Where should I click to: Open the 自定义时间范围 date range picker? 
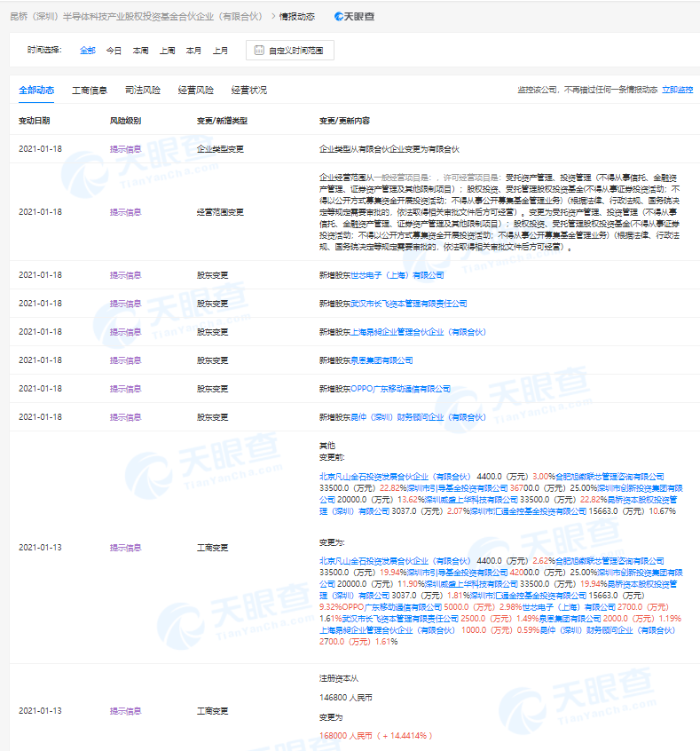pos(290,51)
